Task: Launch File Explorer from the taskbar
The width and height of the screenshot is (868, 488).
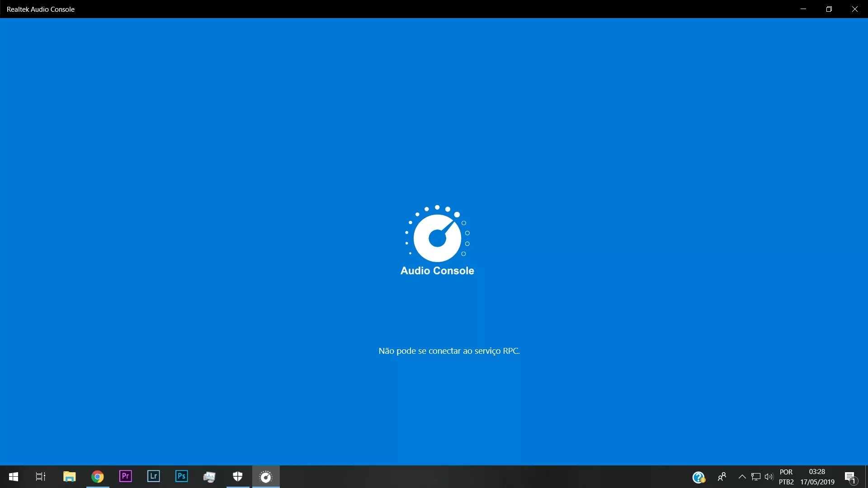Action: [x=69, y=477]
